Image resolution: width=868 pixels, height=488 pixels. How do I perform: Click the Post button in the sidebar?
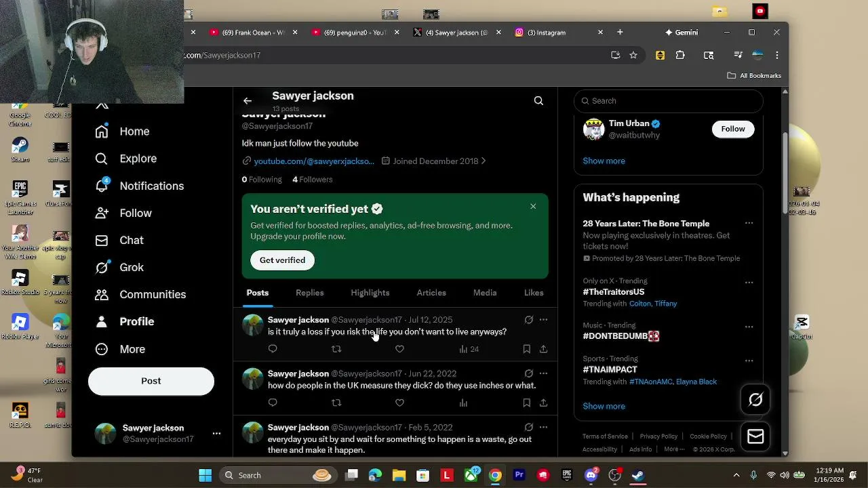click(151, 381)
